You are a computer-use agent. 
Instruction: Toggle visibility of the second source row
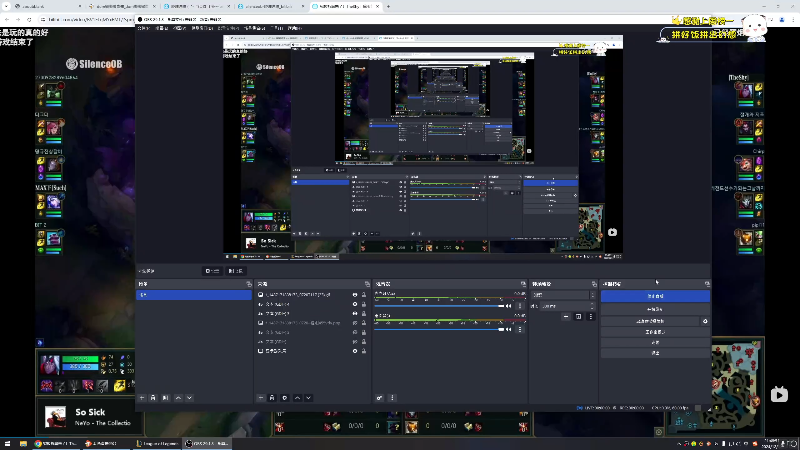tap(355, 304)
